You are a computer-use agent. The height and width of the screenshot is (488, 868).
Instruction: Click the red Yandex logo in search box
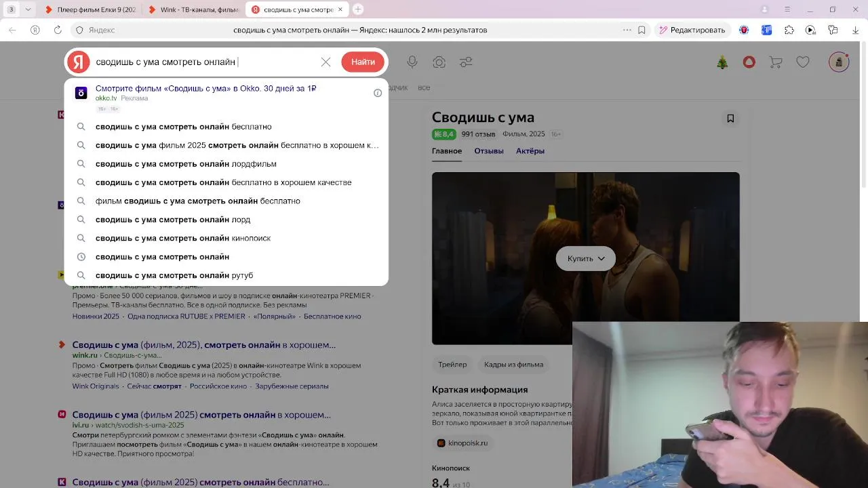click(78, 62)
